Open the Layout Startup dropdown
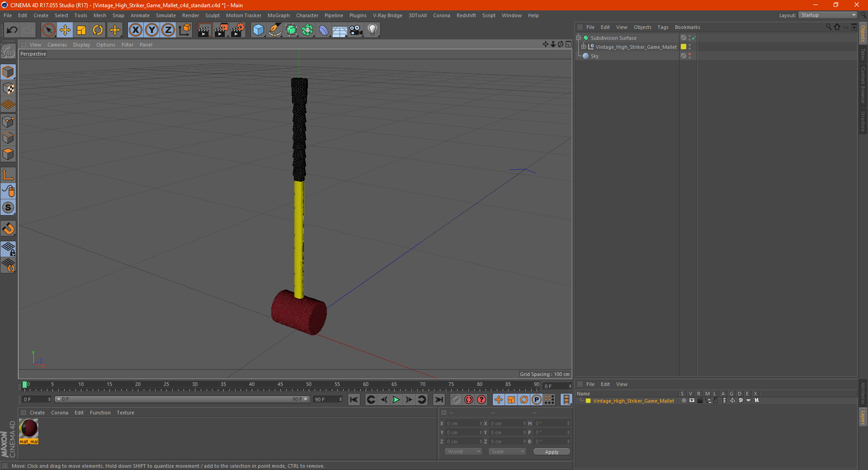The height and width of the screenshot is (470, 868). (x=828, y=15)
